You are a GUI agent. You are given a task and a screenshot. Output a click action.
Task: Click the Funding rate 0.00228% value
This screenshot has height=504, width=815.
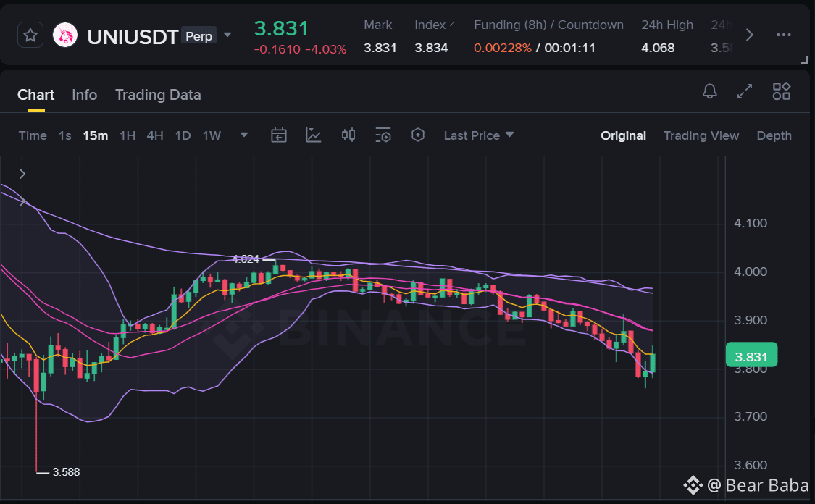503,48
